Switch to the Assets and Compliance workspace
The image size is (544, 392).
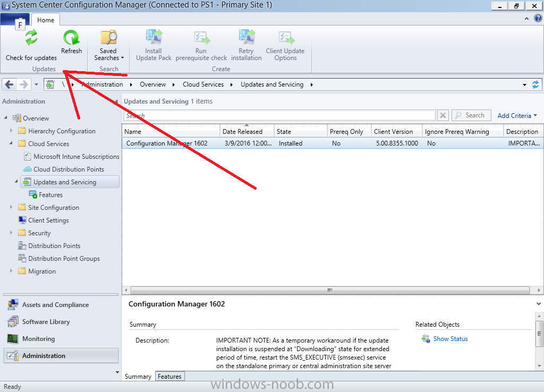61,305
